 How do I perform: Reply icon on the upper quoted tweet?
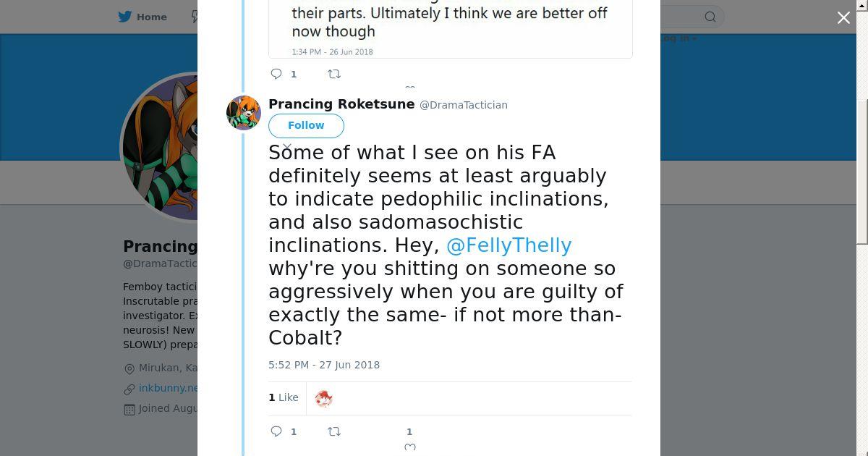(276, 74)
